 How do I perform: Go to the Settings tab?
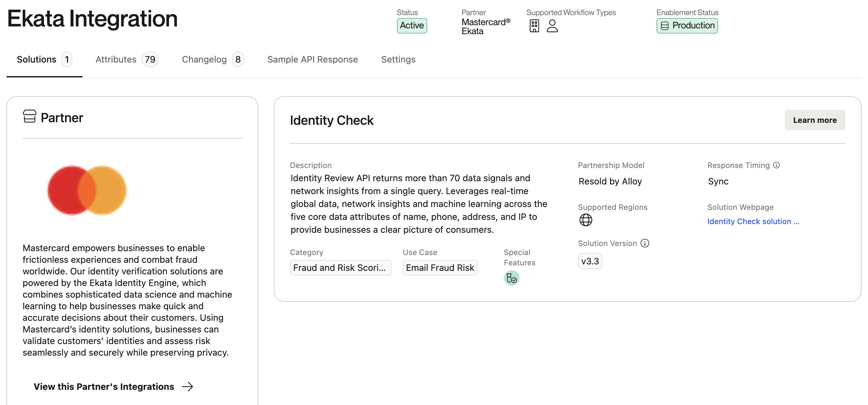coord(398,60)
